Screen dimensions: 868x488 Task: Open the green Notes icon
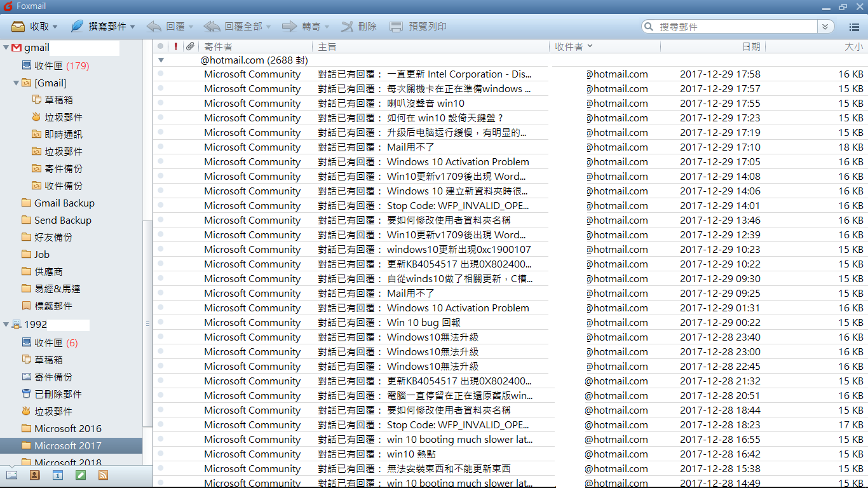[80, 475]
